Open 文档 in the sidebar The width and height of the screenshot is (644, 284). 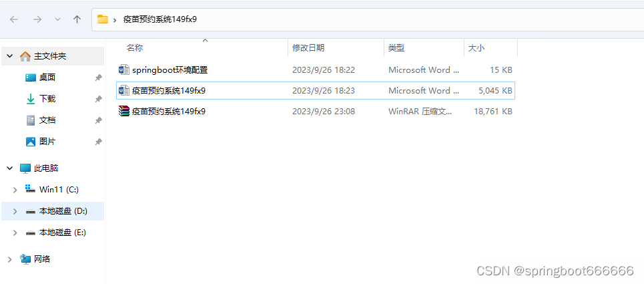click(x=47, y=120)
